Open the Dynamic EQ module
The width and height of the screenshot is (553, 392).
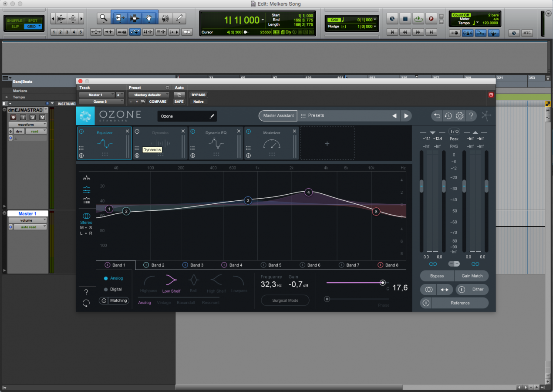coord(216,143)
